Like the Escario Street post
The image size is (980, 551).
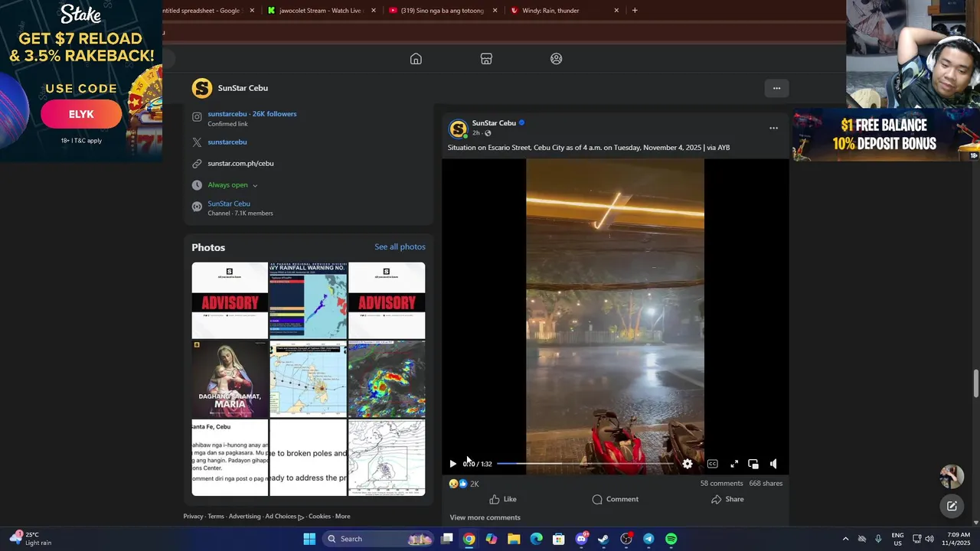503,499
